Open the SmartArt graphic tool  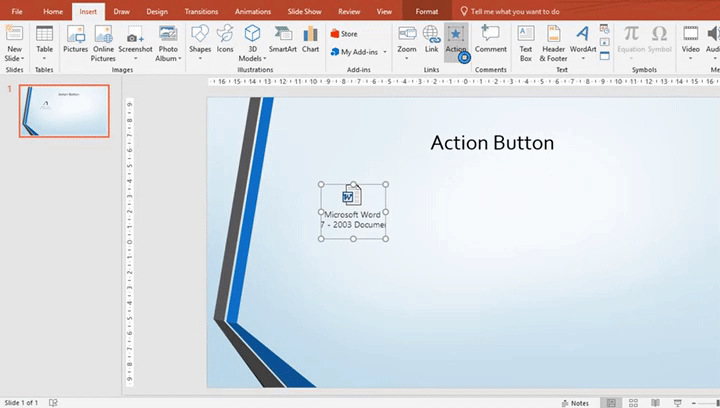click(282, 40)
